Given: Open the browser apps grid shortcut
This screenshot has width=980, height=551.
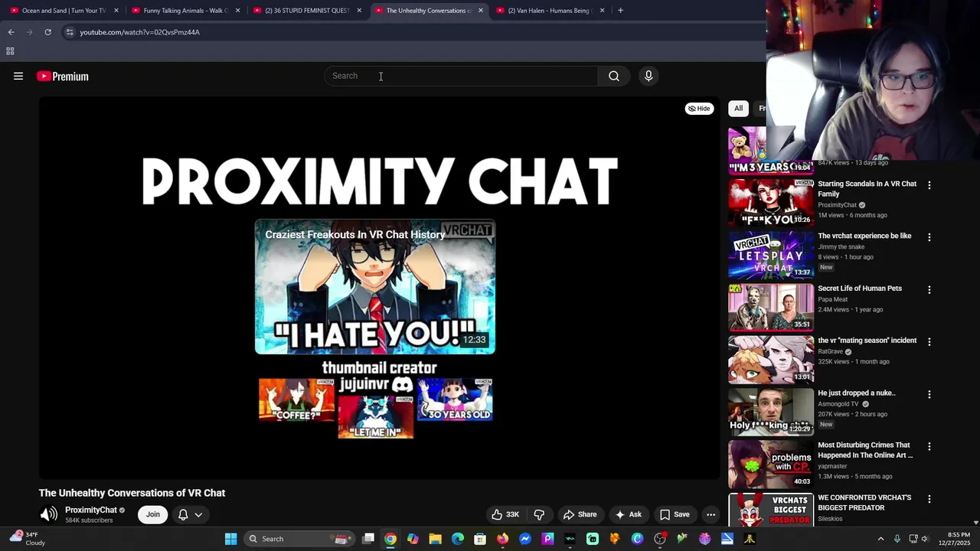Looking at the screenshot, I should (x=10, y=51).
